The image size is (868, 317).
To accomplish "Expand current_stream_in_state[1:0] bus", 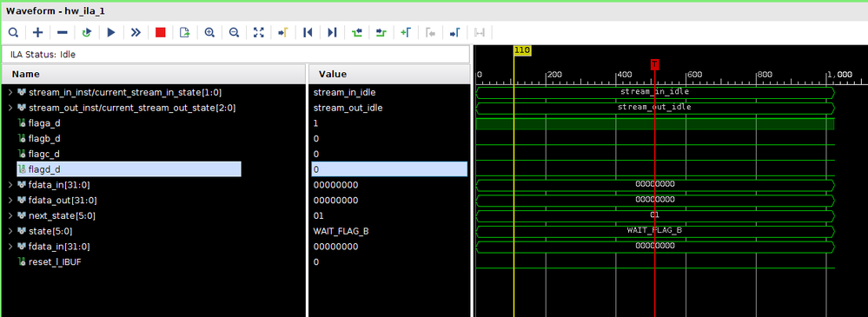I will 10,92.
